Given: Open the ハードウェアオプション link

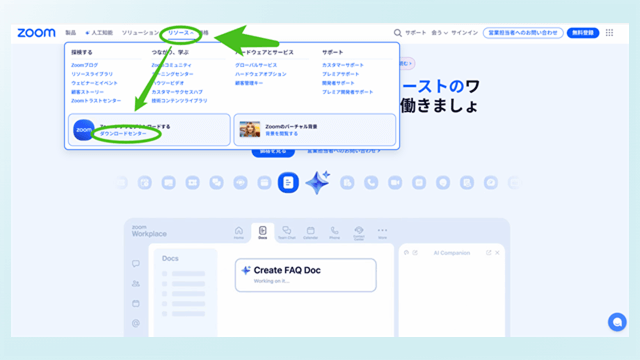Looking at the screenshot, I should click(261, 74).
